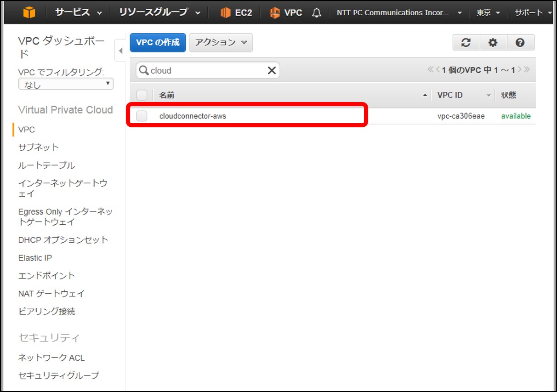Check the cloudconnector-aws row checkbox

pyautogui.click(x=142, y=116)
